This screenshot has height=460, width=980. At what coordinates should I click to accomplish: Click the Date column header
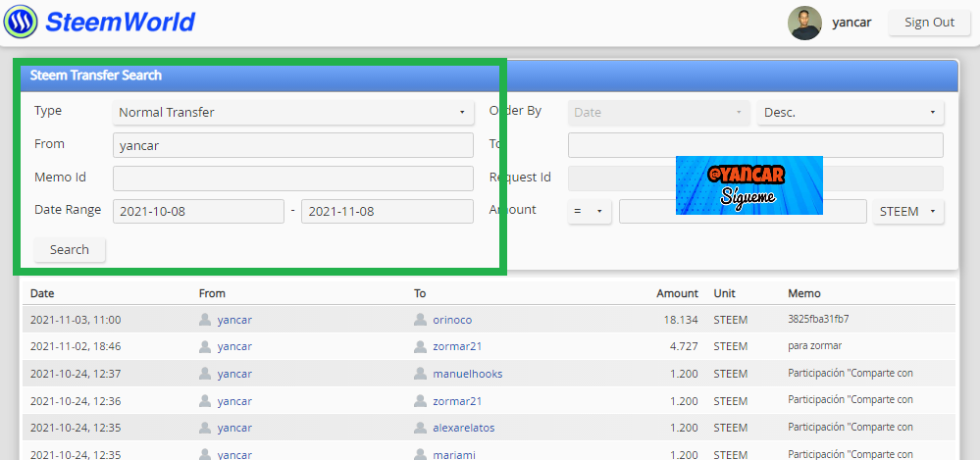(x=42, y=293)
